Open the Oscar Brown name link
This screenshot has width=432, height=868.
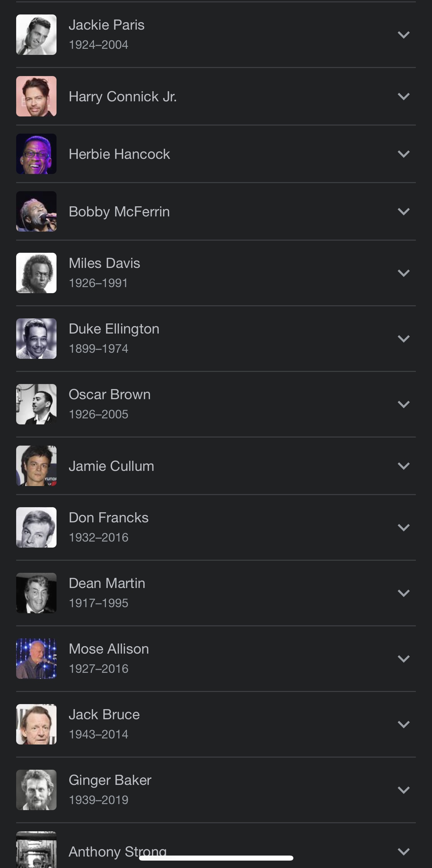coord(109,394)
